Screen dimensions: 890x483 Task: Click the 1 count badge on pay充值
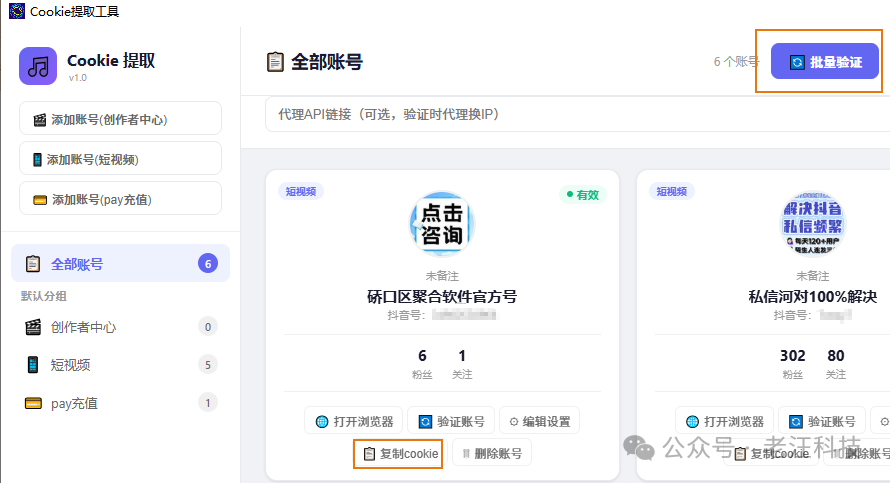[208, 403]
